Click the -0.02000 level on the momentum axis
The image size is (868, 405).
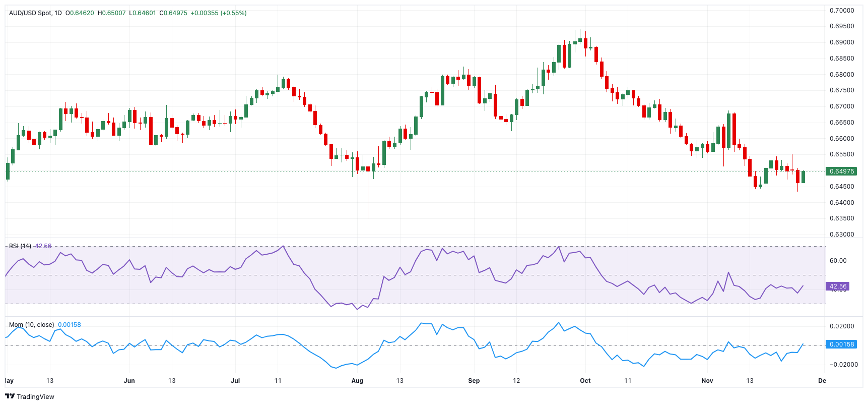pyautogui.click(x=842, y=365)
